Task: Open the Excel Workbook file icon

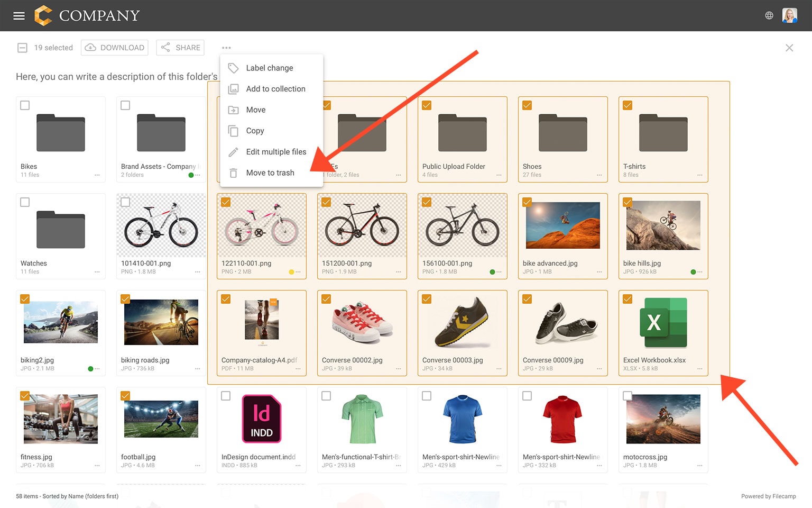Action: (x=663, y=322)
